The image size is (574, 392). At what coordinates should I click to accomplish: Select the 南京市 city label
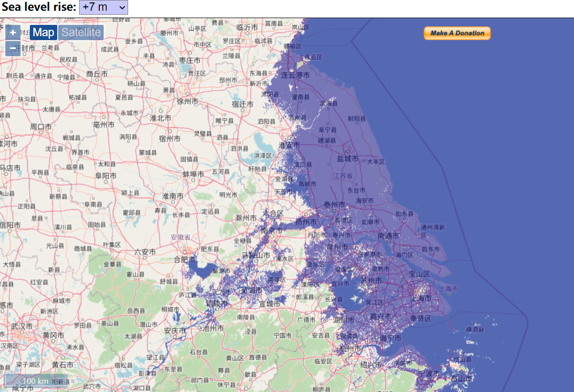(272, 231)
